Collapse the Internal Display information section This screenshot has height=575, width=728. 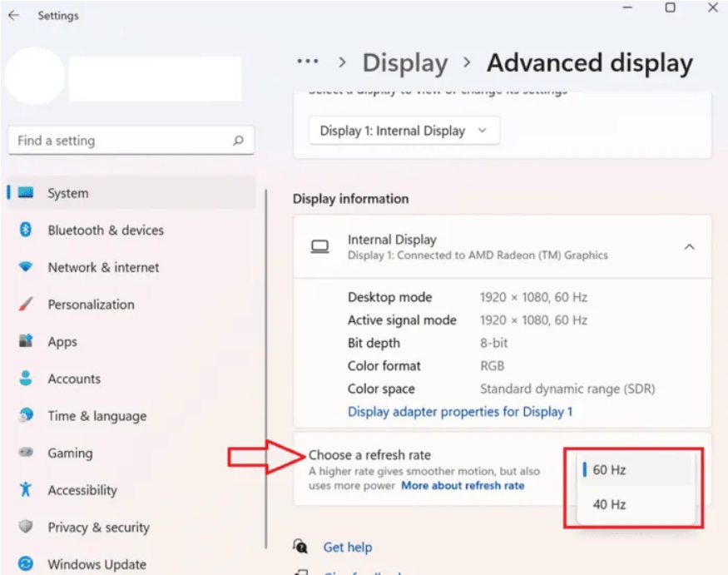click(x=689, y=247)
